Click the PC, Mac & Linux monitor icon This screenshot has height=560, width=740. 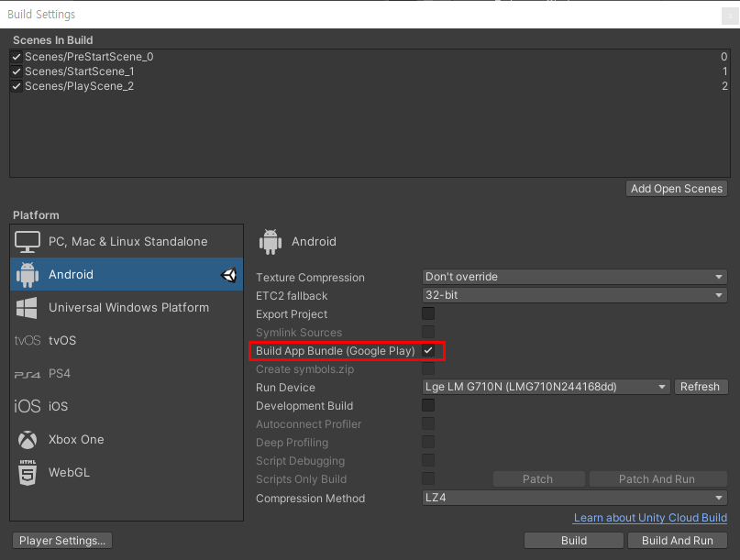28,242
